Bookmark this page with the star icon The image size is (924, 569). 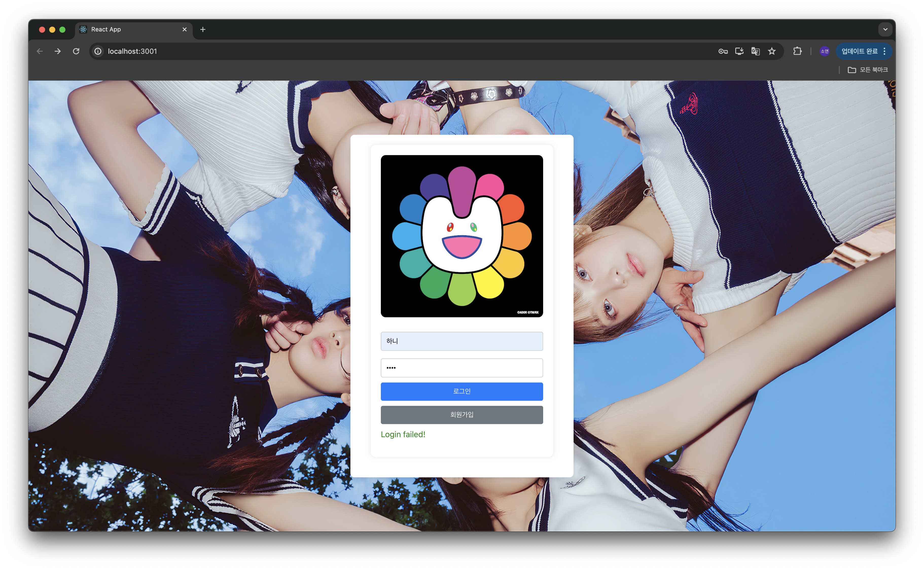tap(772, 51)
